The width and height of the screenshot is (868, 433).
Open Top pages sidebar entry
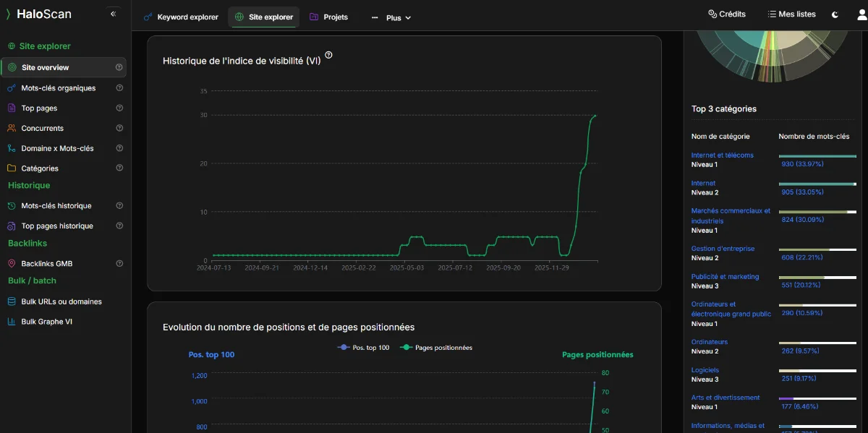click(39, 108)
